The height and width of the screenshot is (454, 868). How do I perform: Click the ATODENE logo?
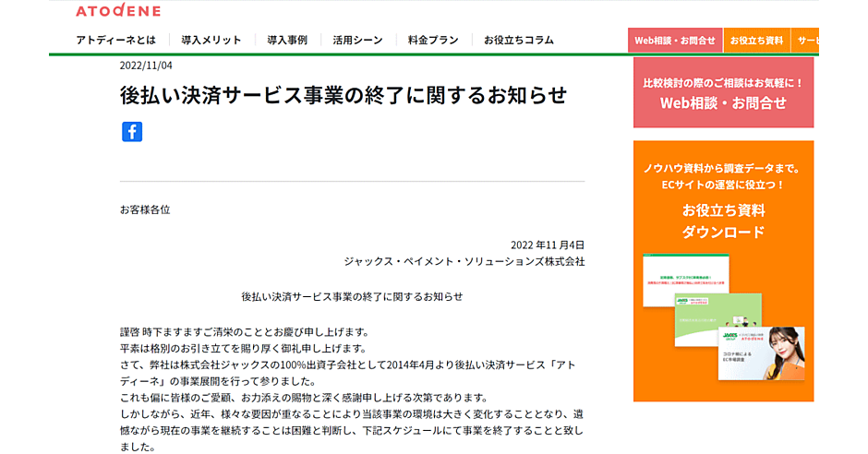[x=118, y=10]
